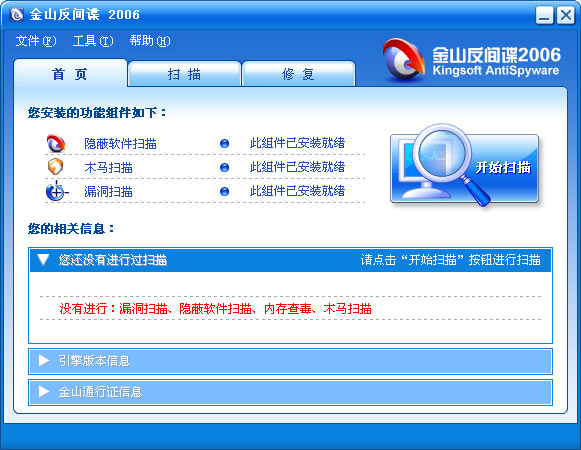This screenshot has height=450, width=581.
Task: Click the 请点击"开始扫描"按钮进行扫描 hint text
Action: 451,260
